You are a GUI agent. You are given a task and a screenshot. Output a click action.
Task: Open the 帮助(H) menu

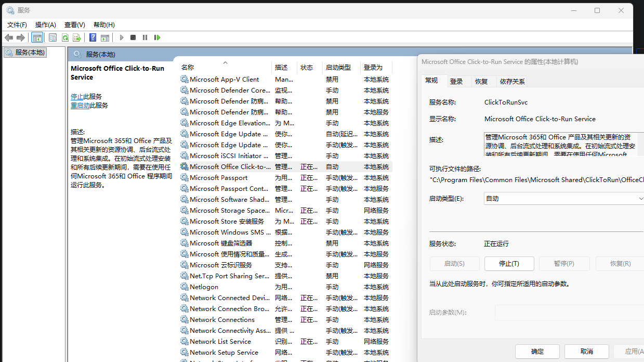tap(104, 24)
